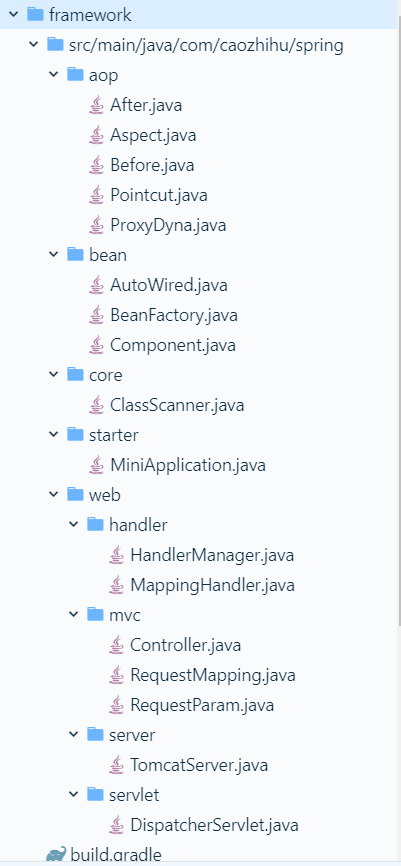This screenshot has height=866, width=401.
Task: Click the Java icon beside ProxyDyna.java
Action: coord(97,225)
